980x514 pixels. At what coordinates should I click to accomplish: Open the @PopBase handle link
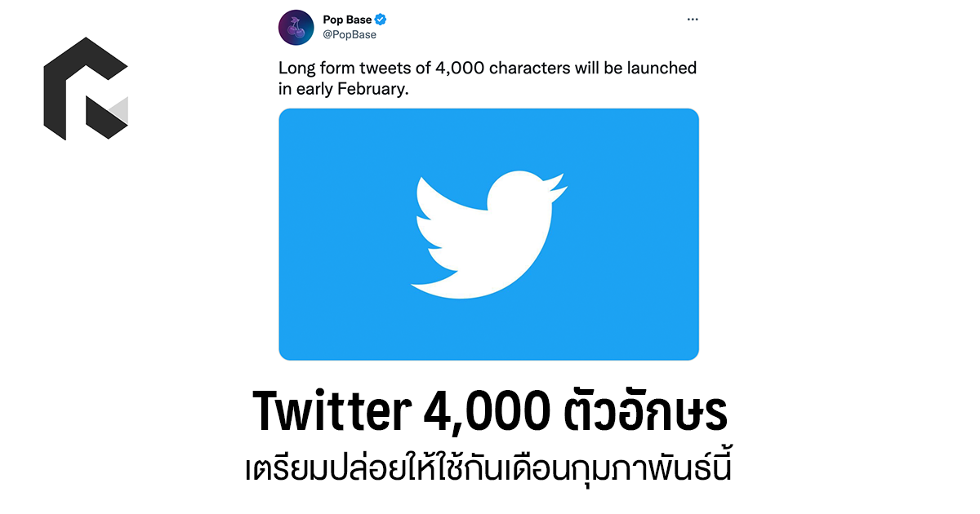[x=350, y=35]
